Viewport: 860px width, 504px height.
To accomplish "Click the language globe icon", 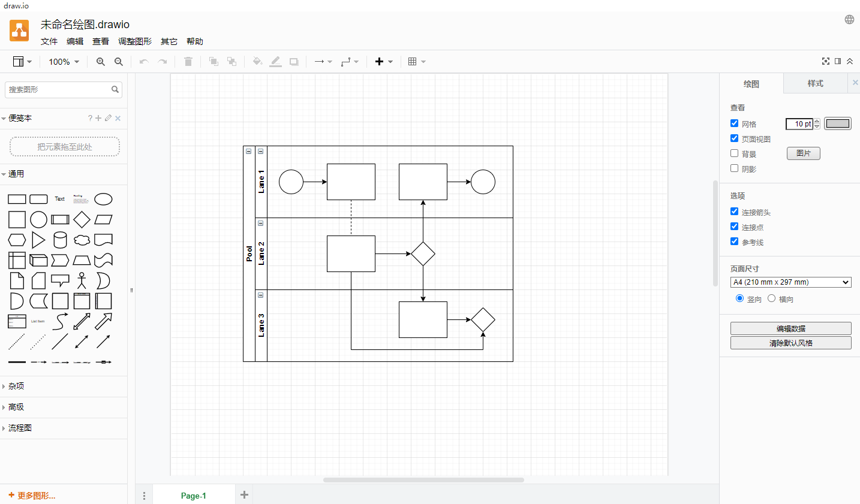I will click(x=849, y=19).
